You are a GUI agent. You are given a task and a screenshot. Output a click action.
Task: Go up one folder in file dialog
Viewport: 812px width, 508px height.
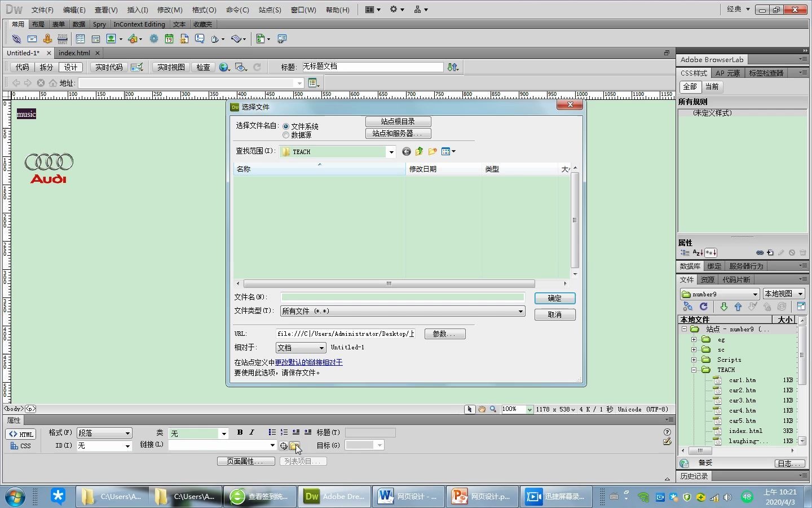pyautogui.click(x=419, y=151)
